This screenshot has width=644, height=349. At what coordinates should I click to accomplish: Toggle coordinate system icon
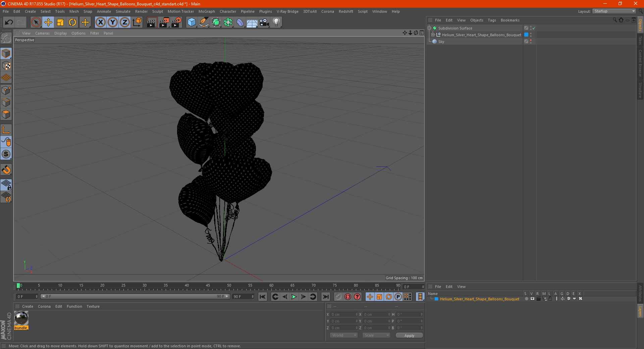137,22
